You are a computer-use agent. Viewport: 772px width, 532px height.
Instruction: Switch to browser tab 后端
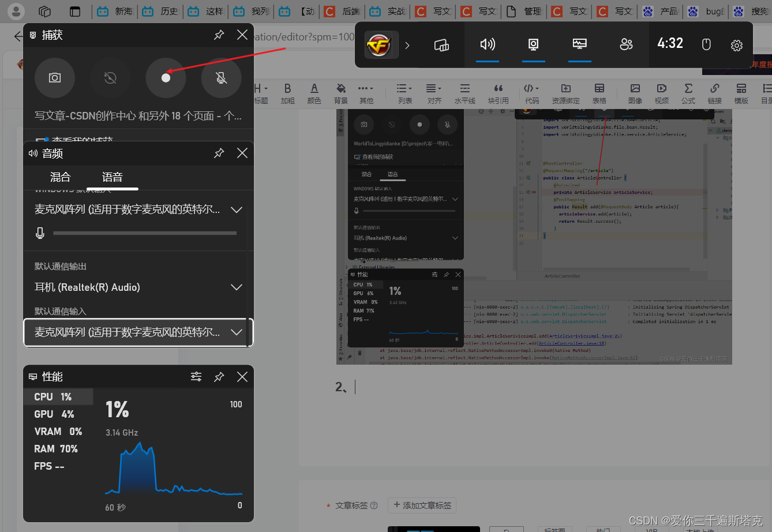coord(343,11)
